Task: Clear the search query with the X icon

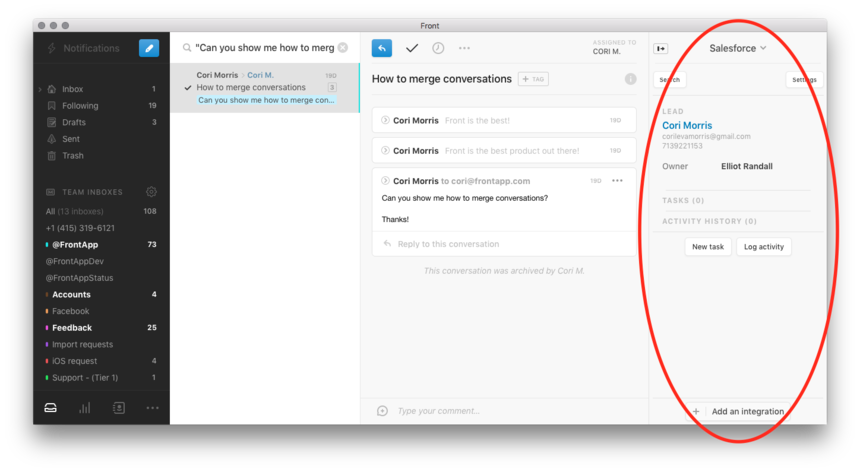Action: point(343,48)
